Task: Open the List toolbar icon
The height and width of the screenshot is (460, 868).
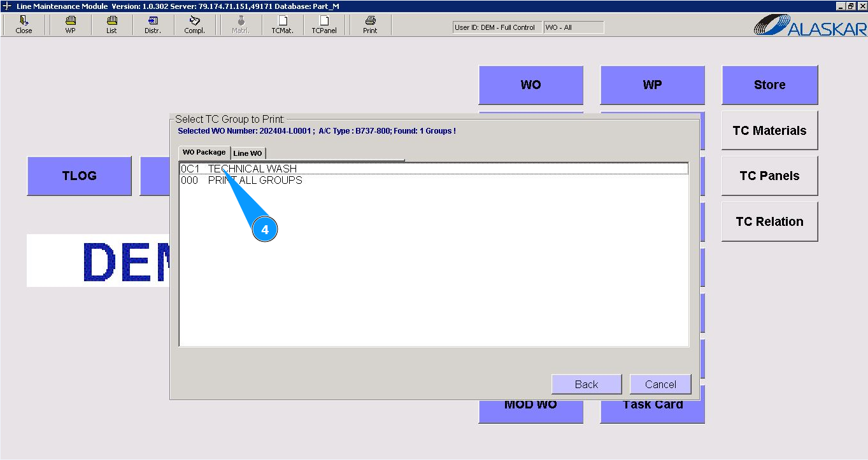Action: (x=111, y=25)
